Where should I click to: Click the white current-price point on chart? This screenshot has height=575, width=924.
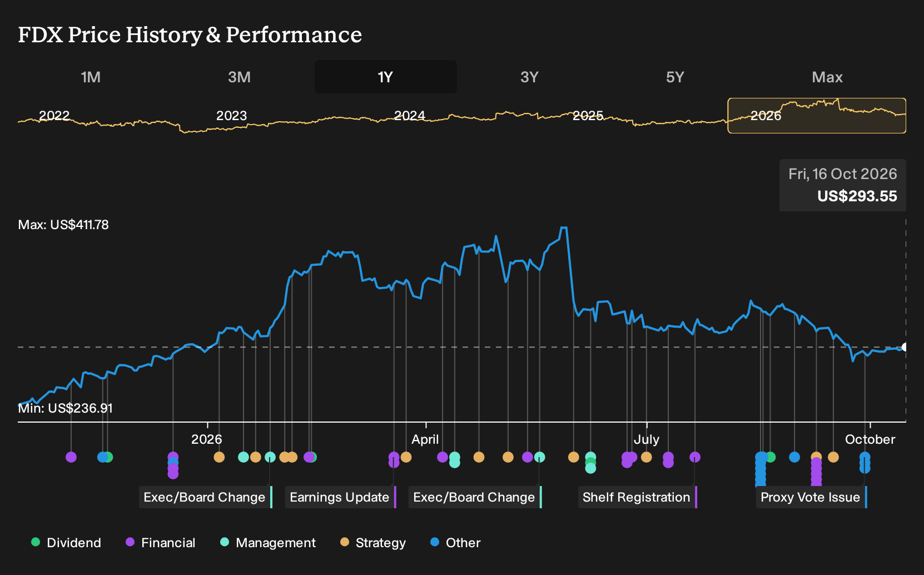click(905, 347)
